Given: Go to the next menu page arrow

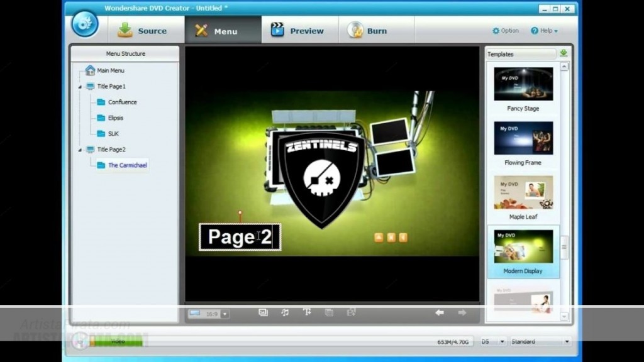Looking at the screenshot, I should point(462,313).
